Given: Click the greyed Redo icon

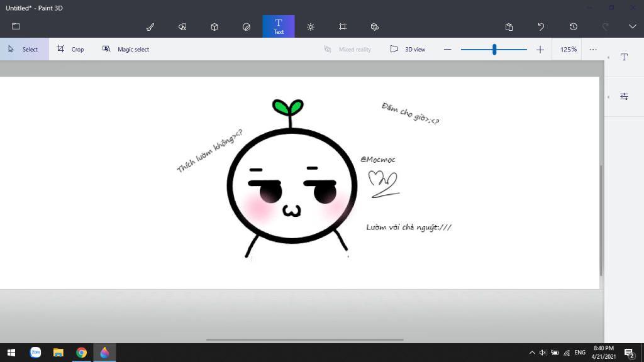Looking at the screenshot, I should 606,27.
